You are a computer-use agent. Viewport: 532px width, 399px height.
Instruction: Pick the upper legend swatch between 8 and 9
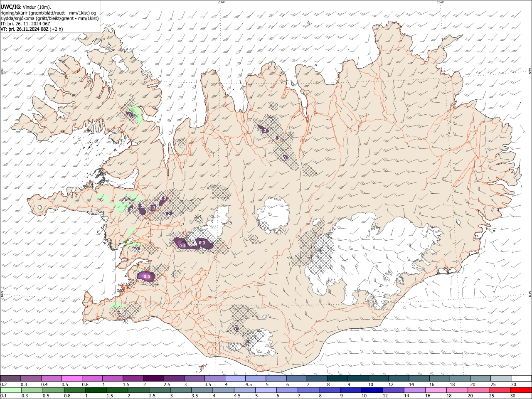point(337,378)
